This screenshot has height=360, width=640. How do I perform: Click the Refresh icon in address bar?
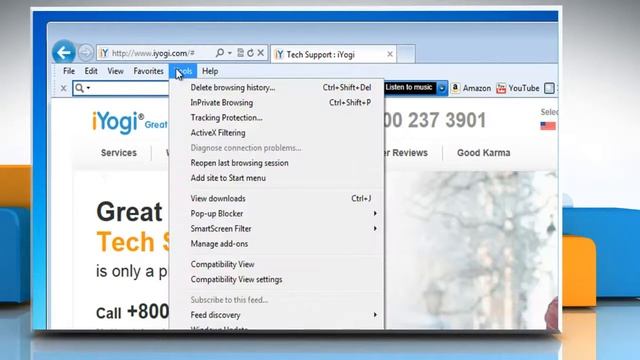(250, 53)
